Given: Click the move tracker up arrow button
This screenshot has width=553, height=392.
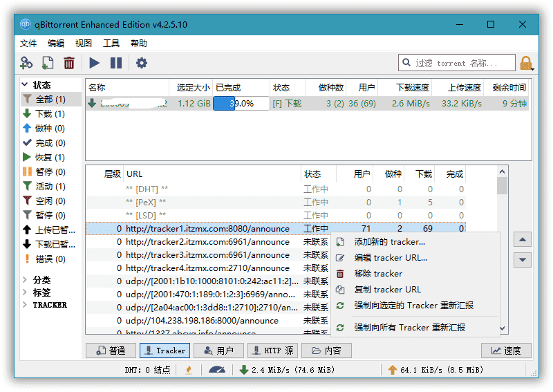Looking at the screenshot, I should click(x=523, y=240).
